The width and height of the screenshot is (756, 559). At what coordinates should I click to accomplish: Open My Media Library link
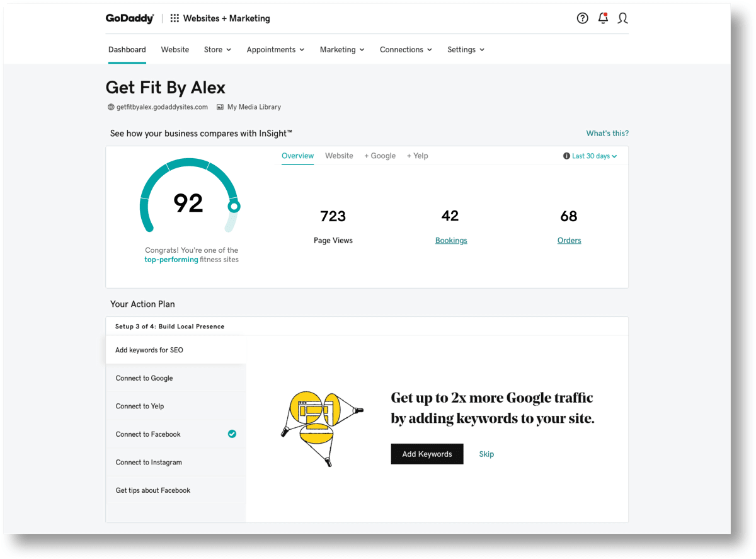tap(254, 107)
